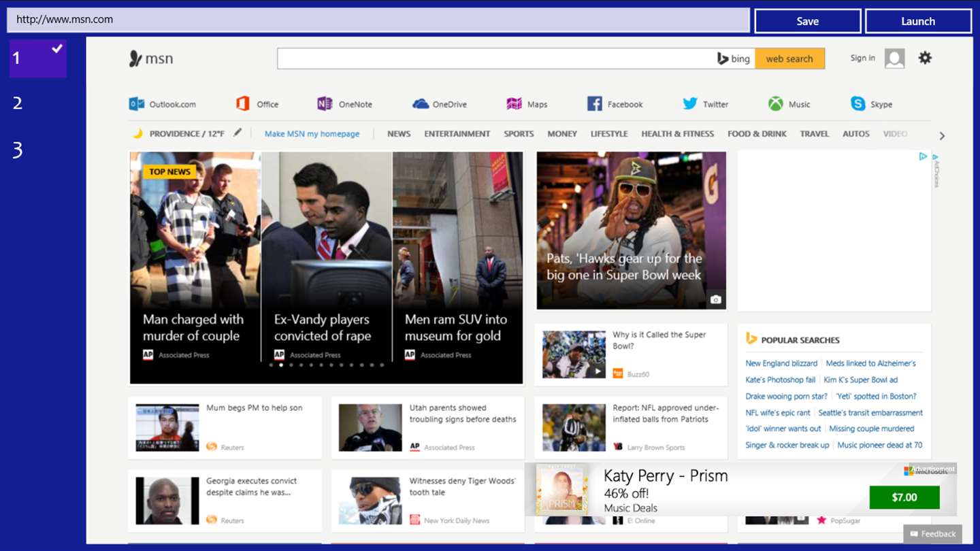Viewport: 980px width, 551px height.
Task: Open the ENTERTAINMENT menu
Action: (457, 134)
